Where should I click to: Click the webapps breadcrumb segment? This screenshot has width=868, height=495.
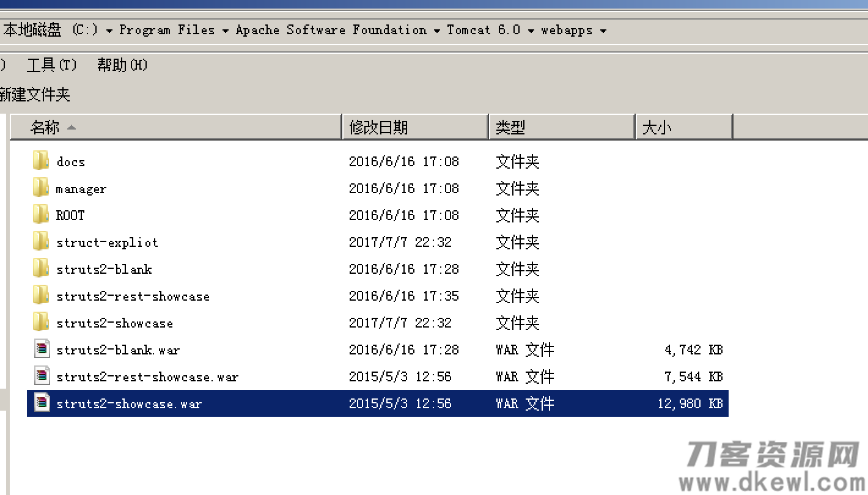(567, 30)
